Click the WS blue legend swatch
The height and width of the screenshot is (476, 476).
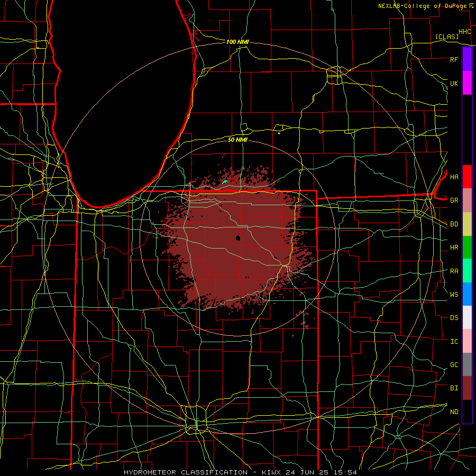(467, 294)
